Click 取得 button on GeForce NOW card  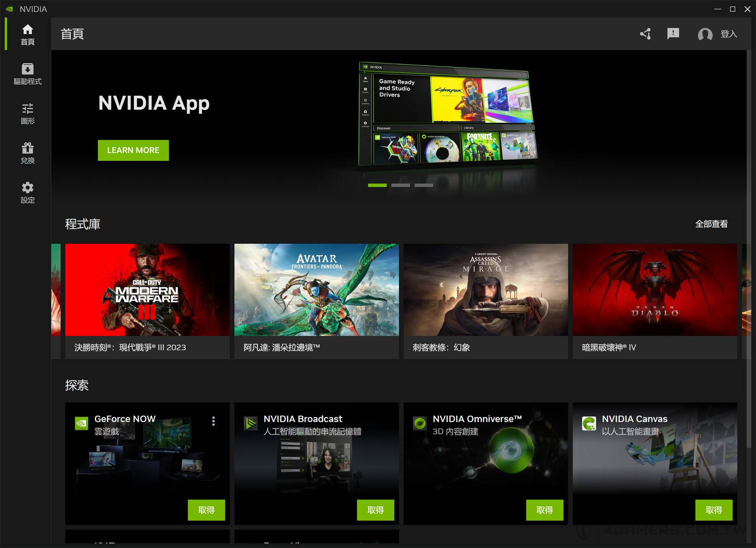click(206, 510)
